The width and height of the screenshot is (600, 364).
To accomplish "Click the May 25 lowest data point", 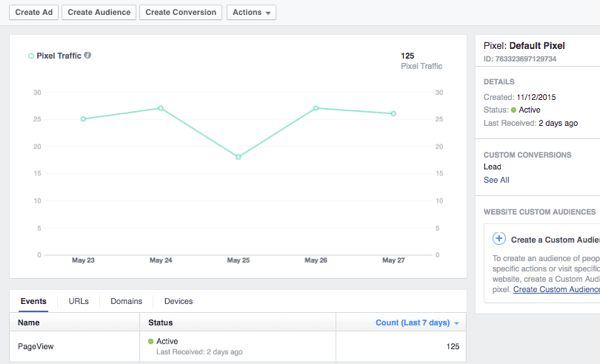I will point(238,157).
